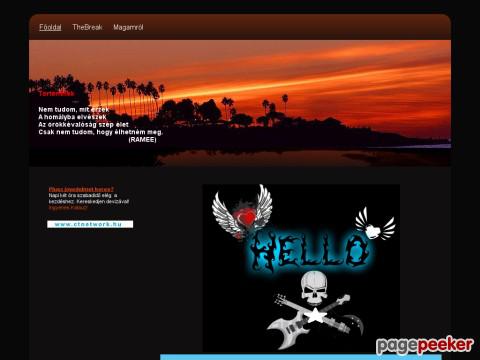The height and width of the screenshot is (360, 480).
Task: Open the Magamról page link
Action: pos(128,27)
